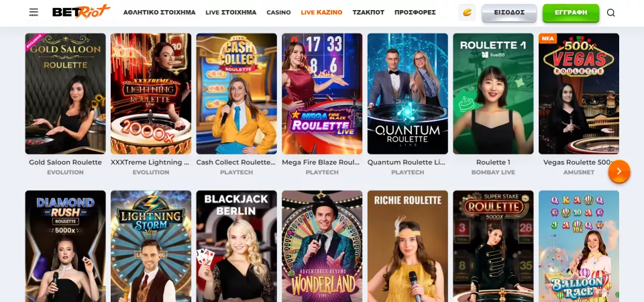Select LIVE ΚΑΖΙΝΟ navigation tab

[x=321, y=12]
